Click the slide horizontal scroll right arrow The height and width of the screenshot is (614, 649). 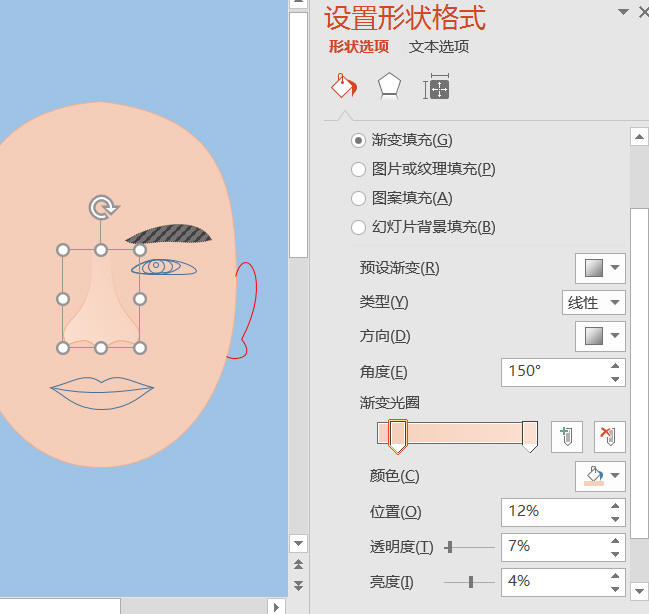pyautogui.click(x=276, y=607)
